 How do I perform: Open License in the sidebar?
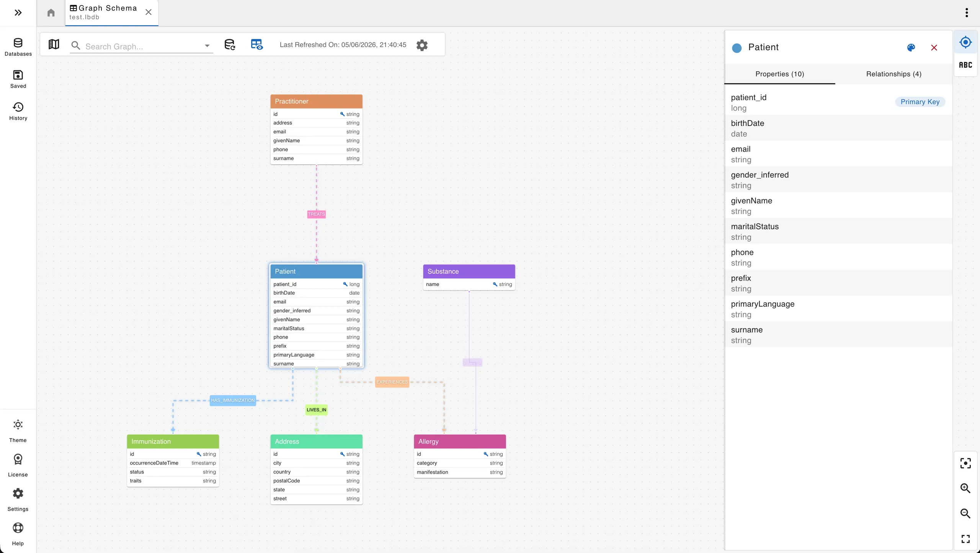click(18, 465)
